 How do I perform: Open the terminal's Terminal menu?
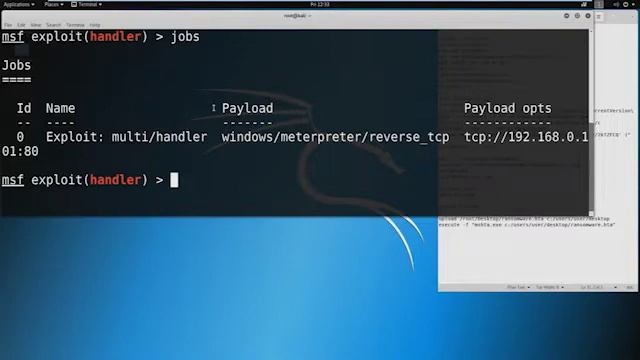pyautogui.click(x=75, y=25)
